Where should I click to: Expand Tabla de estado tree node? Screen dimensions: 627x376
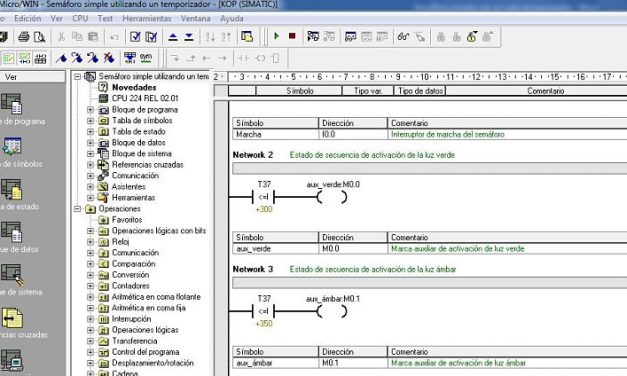[x=90, y=132]
